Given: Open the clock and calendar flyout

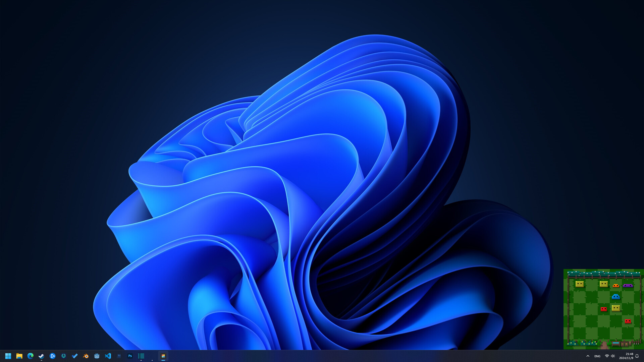Looking at the screenshot, I should point(626,356).
